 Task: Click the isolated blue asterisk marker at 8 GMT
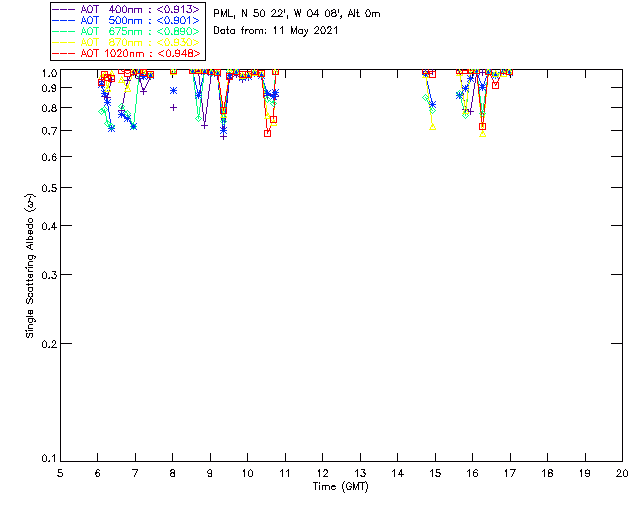(x=173, y=91)
